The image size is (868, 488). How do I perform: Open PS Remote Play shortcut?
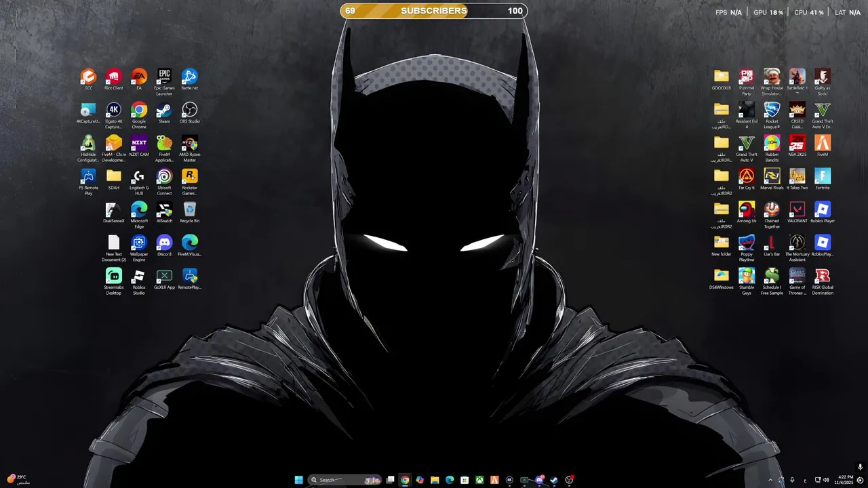tap(88, 182)
